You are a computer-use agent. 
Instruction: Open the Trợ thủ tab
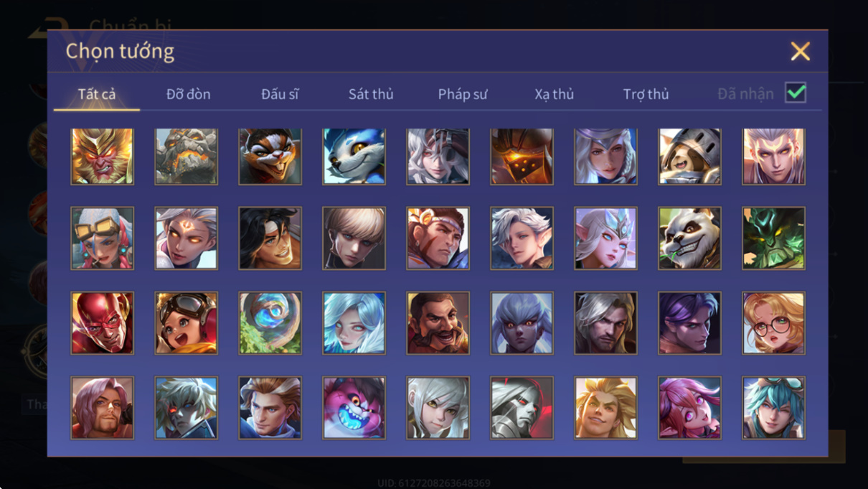click(646, 94)
